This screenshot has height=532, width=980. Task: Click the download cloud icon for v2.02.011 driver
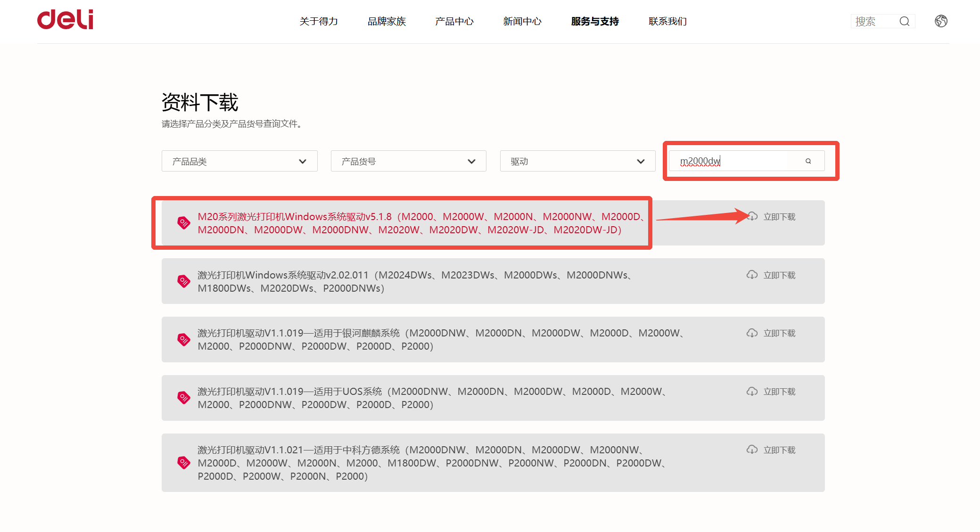pyautogui.click(x=752, y=275)
